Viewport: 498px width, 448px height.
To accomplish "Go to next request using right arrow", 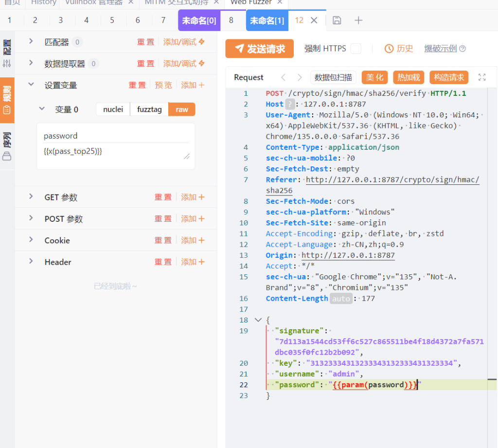I will pyautogui.click(x=300, y=77).
